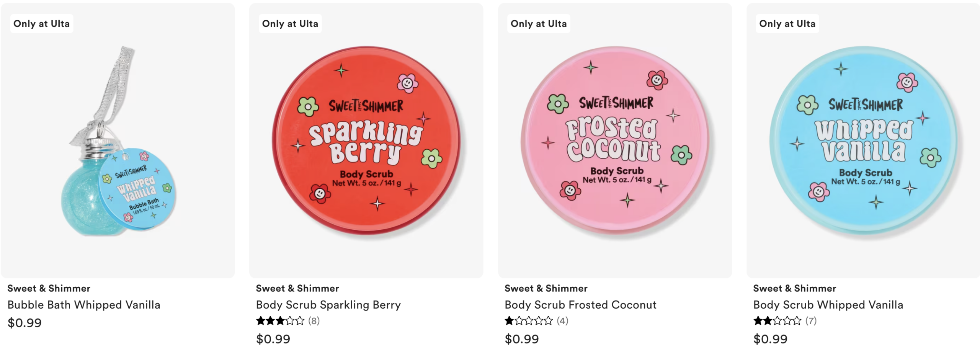Open the Frosted Coconut body scrub image
The width and height of the screenshot is (980, 348).
click(615, 141)
